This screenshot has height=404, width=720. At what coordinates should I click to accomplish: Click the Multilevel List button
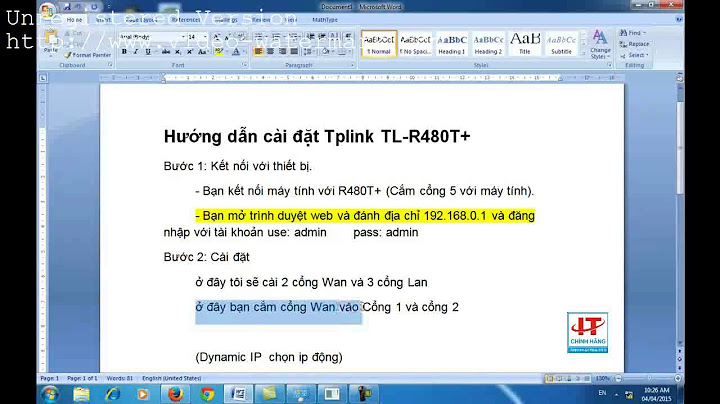(293, 37)
